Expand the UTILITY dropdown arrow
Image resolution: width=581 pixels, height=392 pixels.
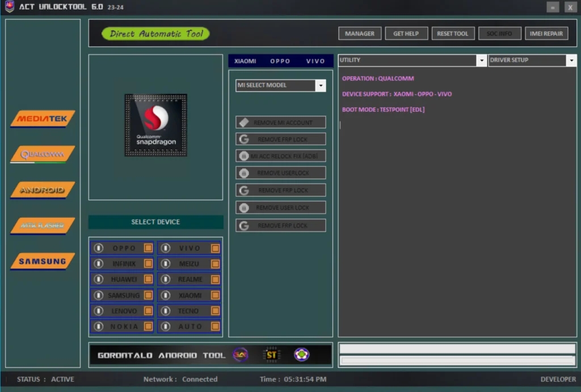(x=481, y=60)
